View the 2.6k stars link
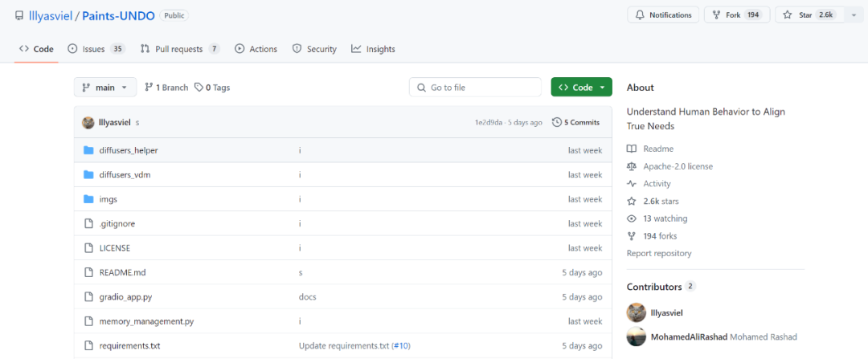The width and height of the screenshot is (868, 359). 661,202
